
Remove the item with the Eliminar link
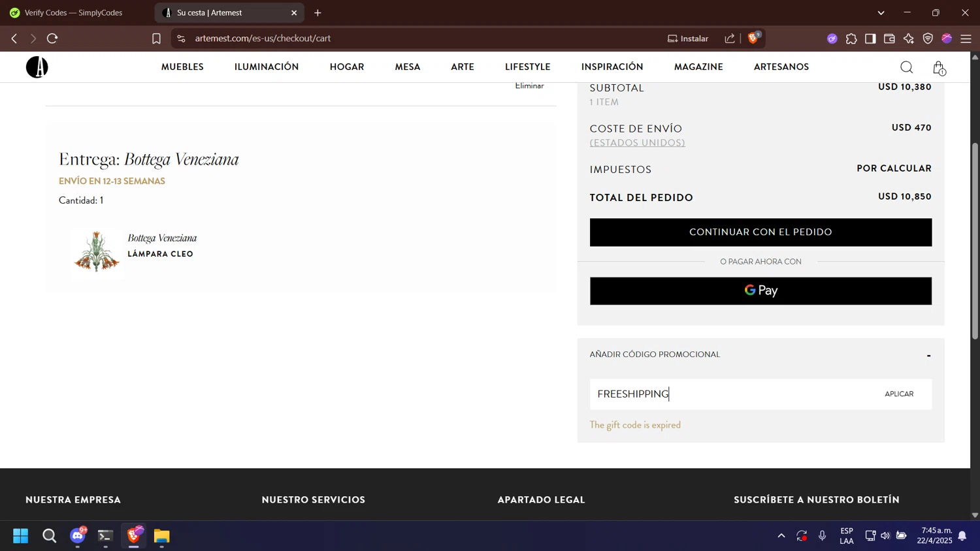529,86
